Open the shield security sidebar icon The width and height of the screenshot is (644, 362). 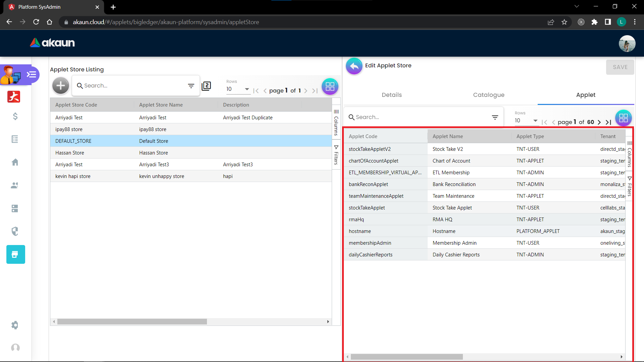(x=15, y=231)
